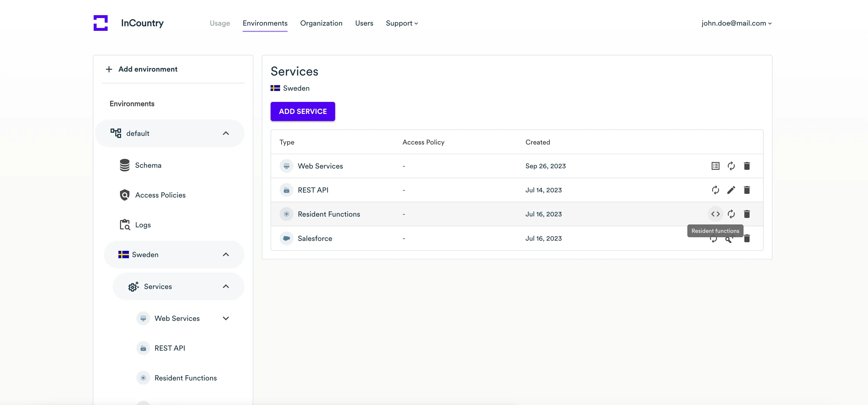This screenshot has height=405, width=868.
Task: Open Resident Functions code icon
Action: pyautogui.click(x=715, y=214)
